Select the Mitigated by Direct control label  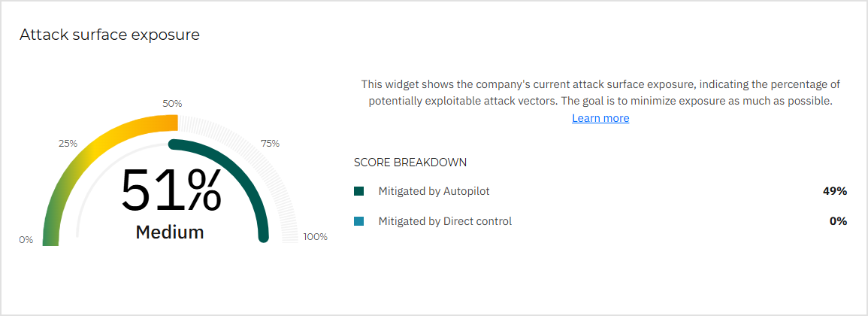pos(445,221)
